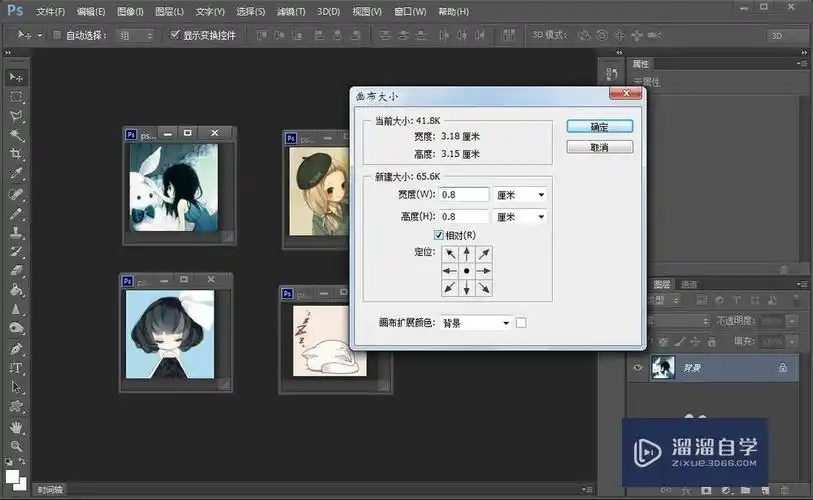
Task: Select the Pencil tool
Action: (16, 213)
